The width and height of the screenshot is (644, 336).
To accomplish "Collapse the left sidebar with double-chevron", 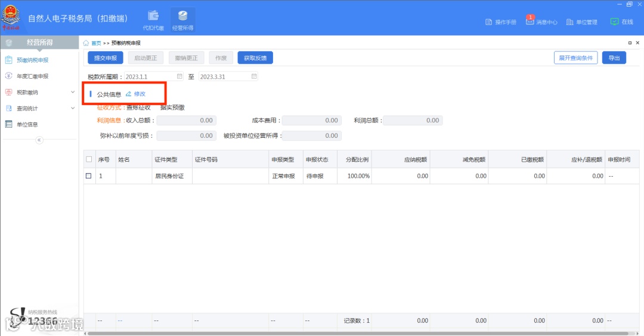I will pyautogui.click(x=39, y=140).
